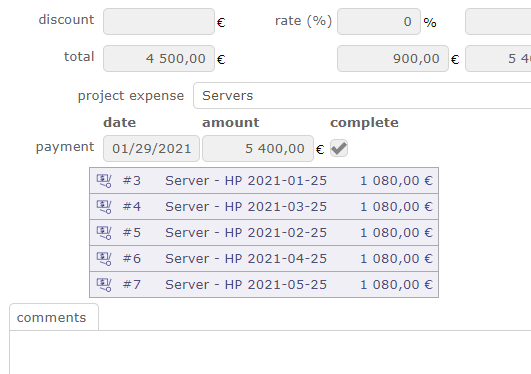Click the expense icon of row #5
The image size is (531, 374).
click(x=104, y=233)
